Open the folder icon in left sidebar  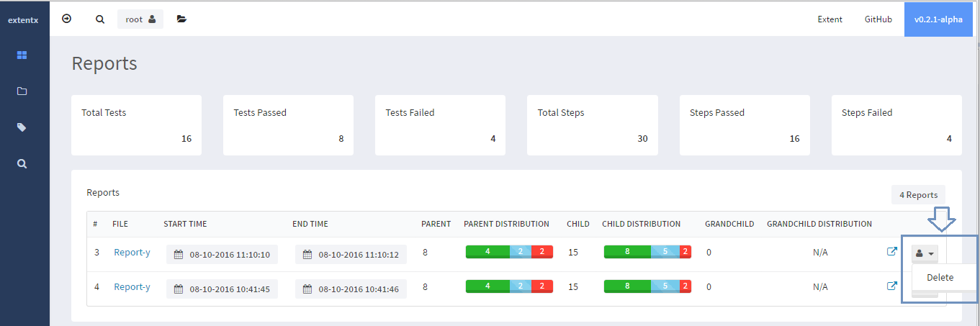pyautogui.click(x=22, y=91)
